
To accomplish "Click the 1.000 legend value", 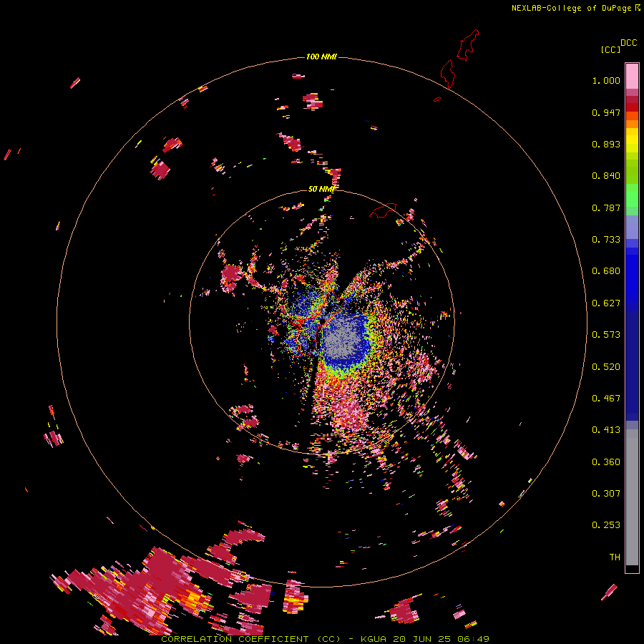I will click(x=606, y=80).
